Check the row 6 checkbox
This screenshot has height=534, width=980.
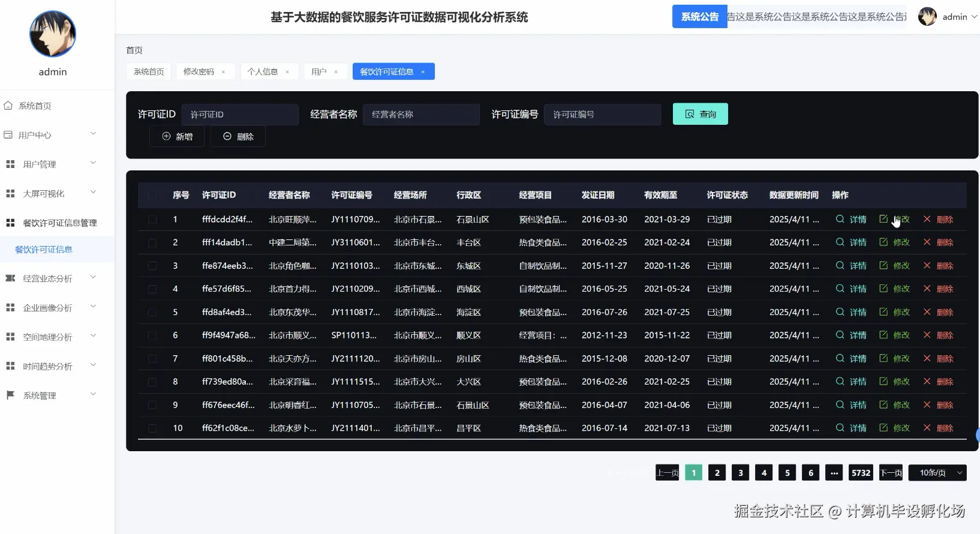coord(152,335)
